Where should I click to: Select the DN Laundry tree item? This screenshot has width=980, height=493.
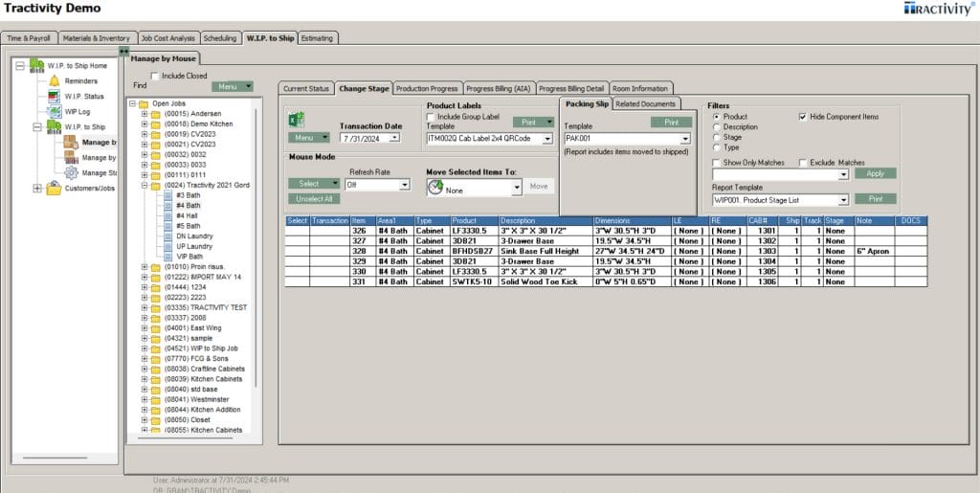tap(194, 235)
